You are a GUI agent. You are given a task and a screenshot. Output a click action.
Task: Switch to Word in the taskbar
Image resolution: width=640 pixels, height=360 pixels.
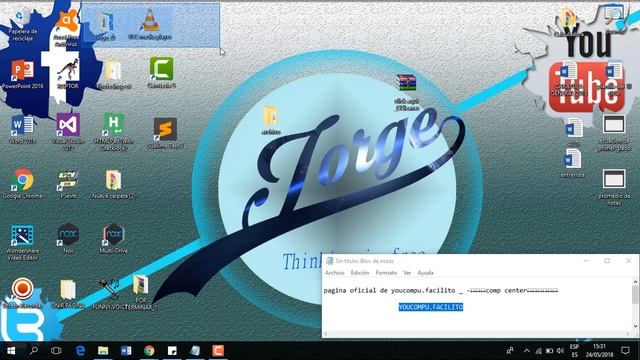126,351
